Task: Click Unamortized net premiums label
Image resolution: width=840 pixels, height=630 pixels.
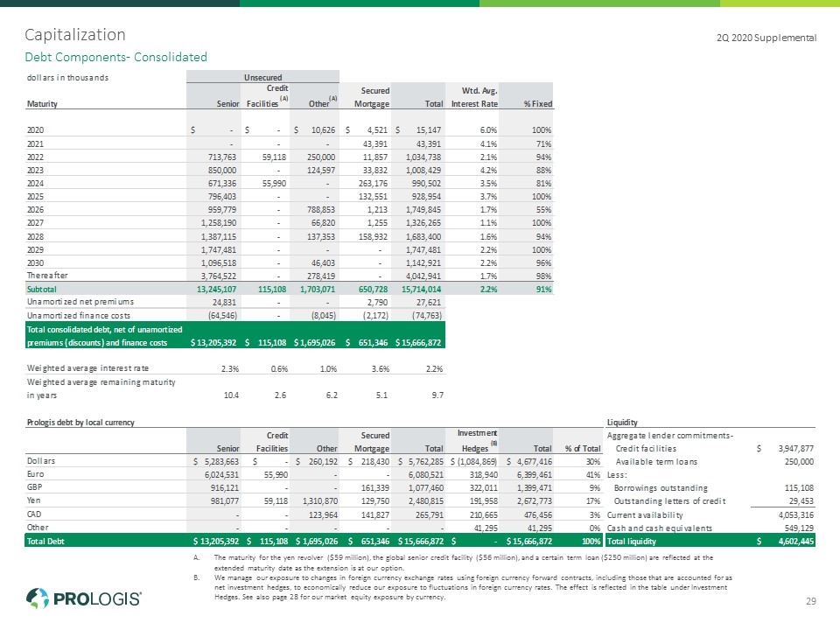Action: (x=80, y=302)
